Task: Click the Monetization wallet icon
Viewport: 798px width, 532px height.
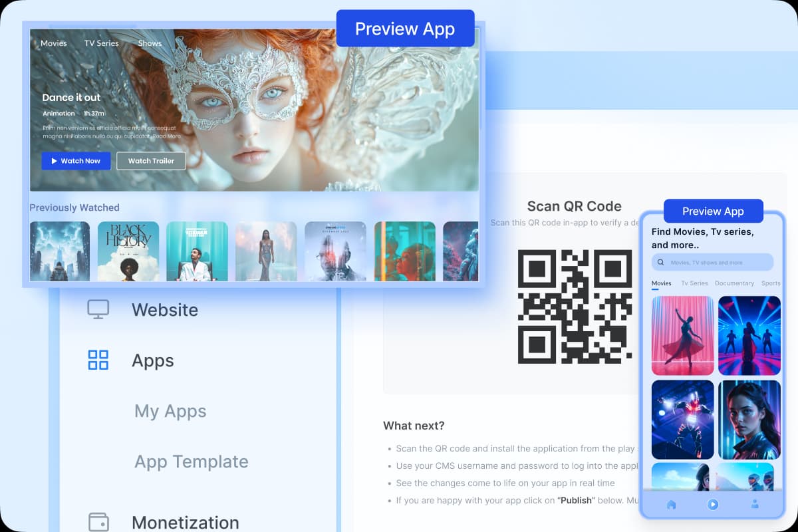Action: click(x=98, y=522)
